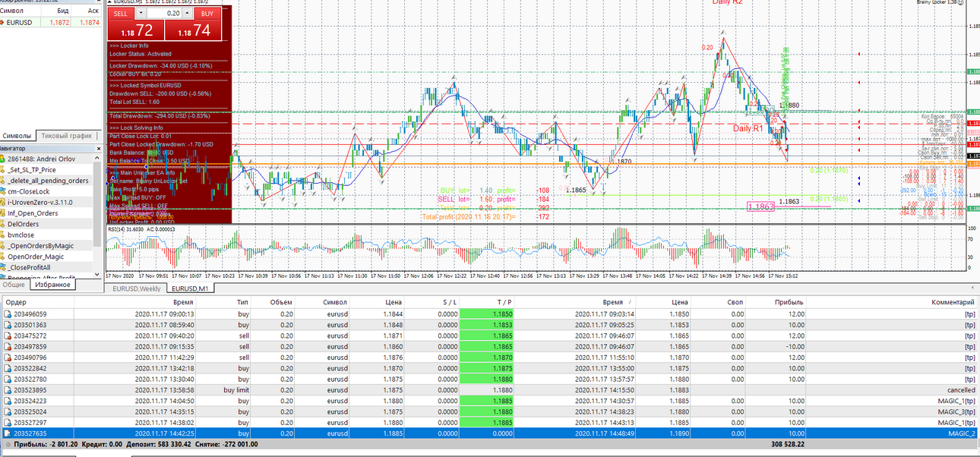Sort the history by the Ордер column header
The width and height of the screenshot is (980, 457).
click(37, 302)
